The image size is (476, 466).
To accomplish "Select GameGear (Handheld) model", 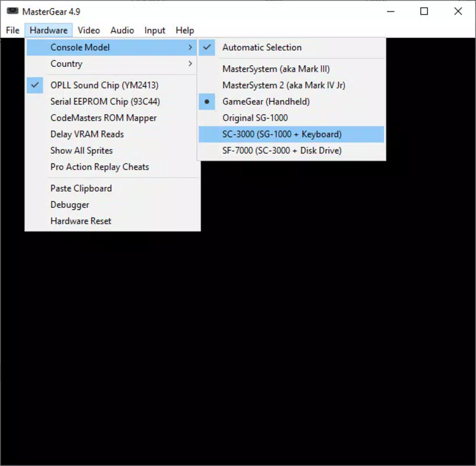I will pyautogui.click(x=292, y=101).
